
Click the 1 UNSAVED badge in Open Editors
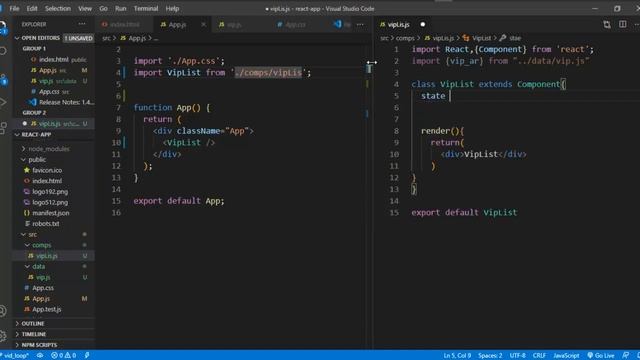pyautogui.click(x=78, y=38)
